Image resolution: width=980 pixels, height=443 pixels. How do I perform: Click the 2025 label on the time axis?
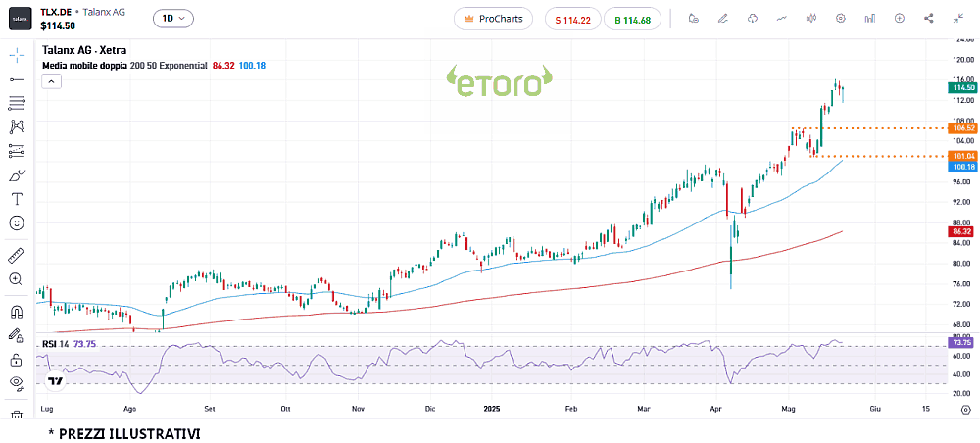click(494, 410)
